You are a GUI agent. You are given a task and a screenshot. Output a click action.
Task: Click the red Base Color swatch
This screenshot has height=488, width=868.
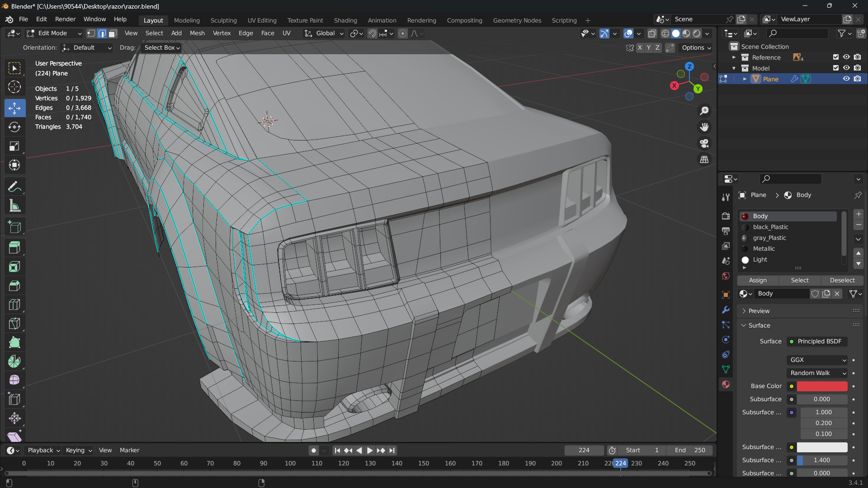(x=821, y=386)
